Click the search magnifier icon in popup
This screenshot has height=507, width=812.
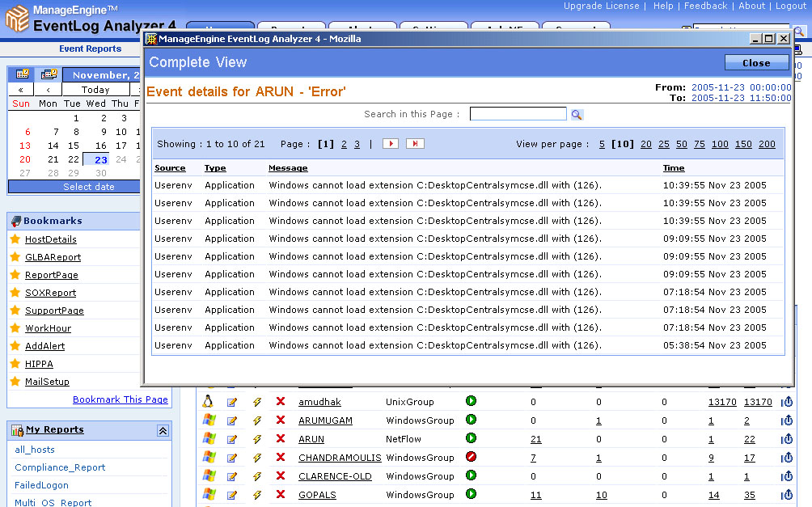pyautogui.click(x=577, y=115)
